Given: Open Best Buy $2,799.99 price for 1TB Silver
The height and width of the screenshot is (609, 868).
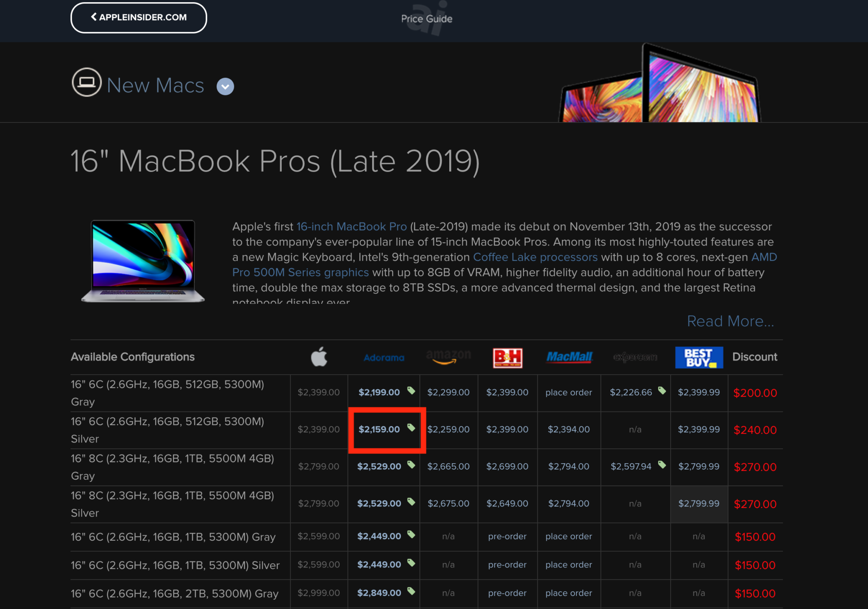Looking at the screenshot, I should coord(699,503).
